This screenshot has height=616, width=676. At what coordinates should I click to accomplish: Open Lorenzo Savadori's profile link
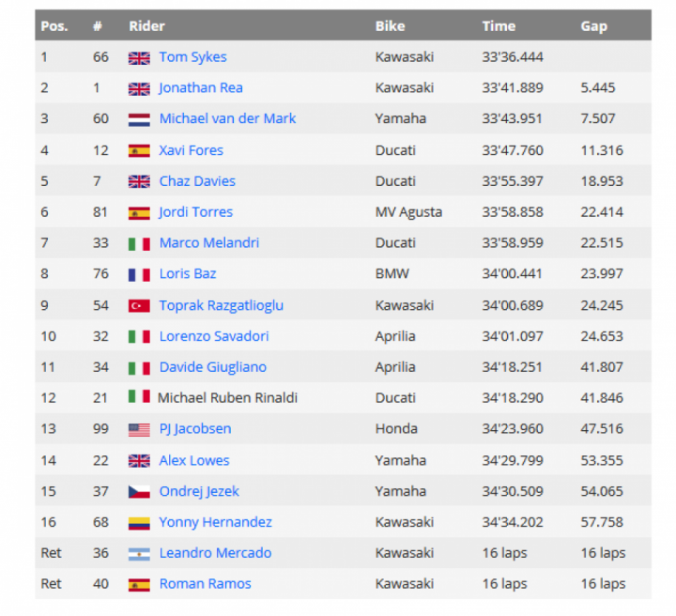coord(214,336)
